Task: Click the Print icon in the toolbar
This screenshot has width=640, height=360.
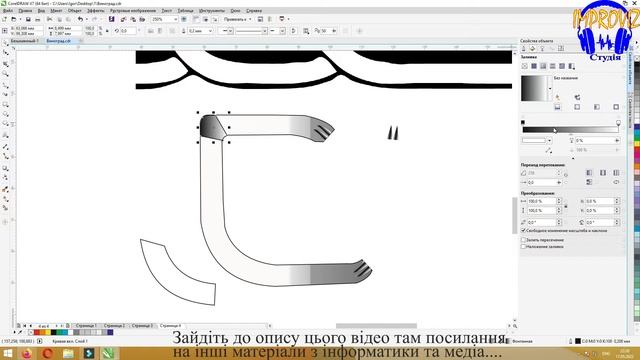Action: (x=38, y=19)
